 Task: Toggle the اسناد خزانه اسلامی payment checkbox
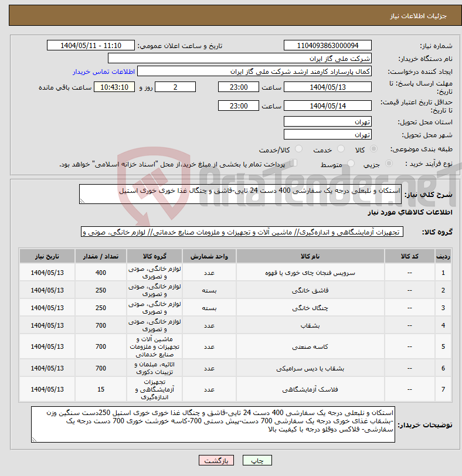pos(293,163)
